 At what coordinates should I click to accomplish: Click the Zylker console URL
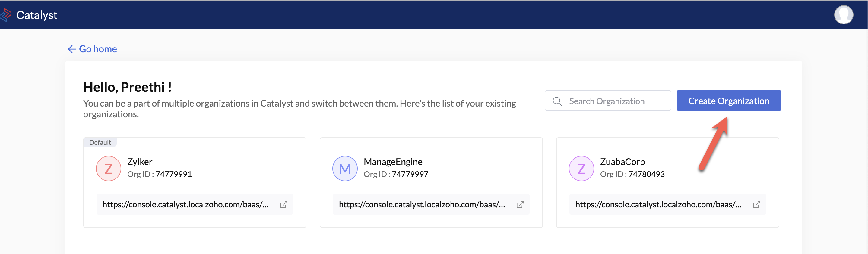(185, 205)
